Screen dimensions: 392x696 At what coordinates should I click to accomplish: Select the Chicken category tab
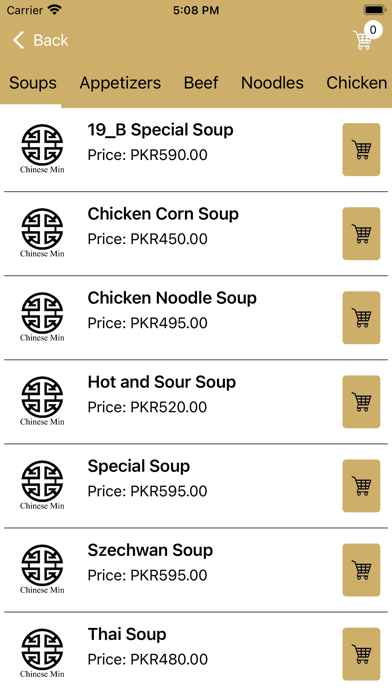click(x=356, y=83)
